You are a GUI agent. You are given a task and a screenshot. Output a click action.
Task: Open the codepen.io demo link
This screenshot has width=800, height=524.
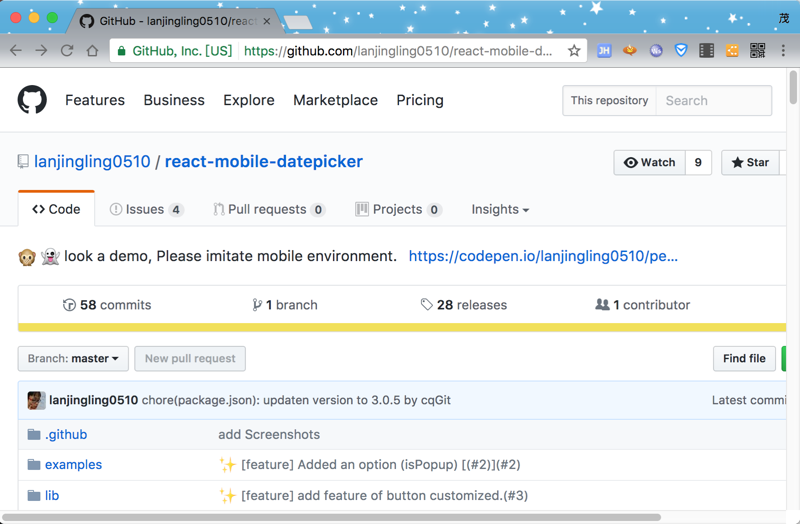[x=543, y=256]
